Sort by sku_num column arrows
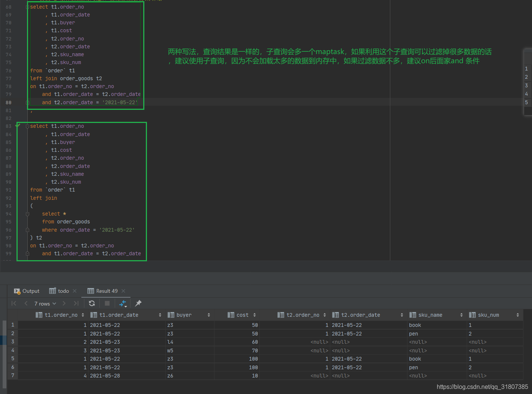This screenshot has width=532, height=394. [518, 315]
